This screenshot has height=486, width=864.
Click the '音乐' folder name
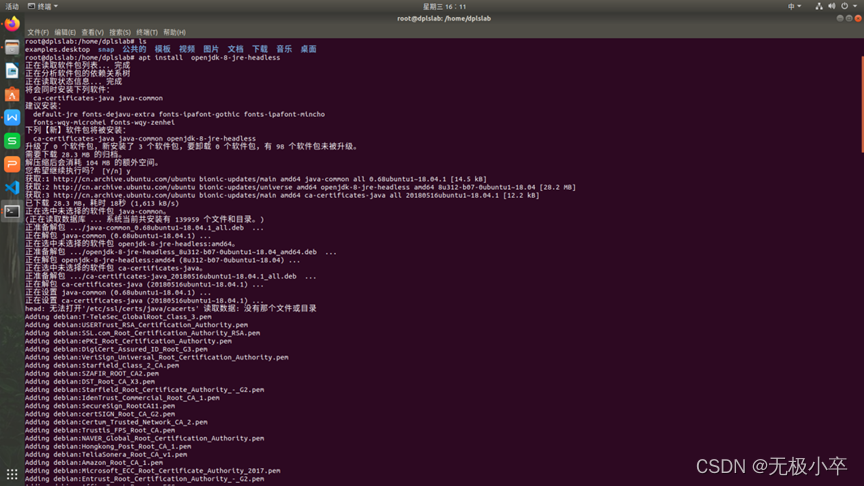(x=284, y=49)
